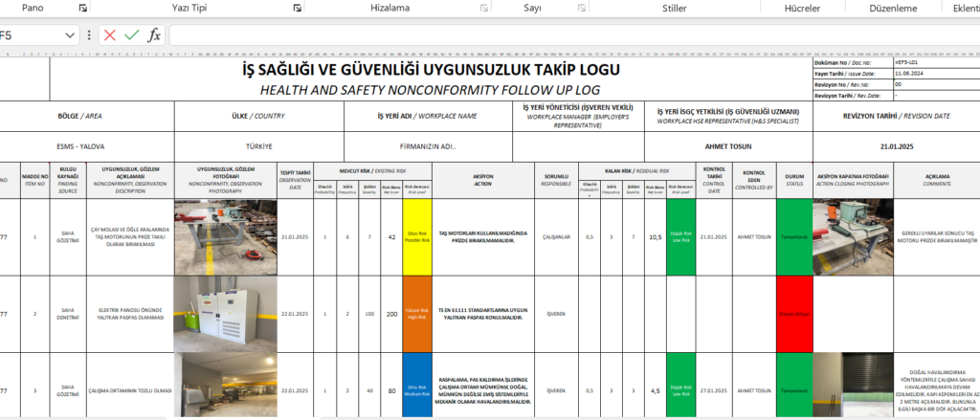This screenshot has width=980, height=420.
Task: Select the SAHA DENETİMİ finding source cell
Action: (x=68, y=315)
